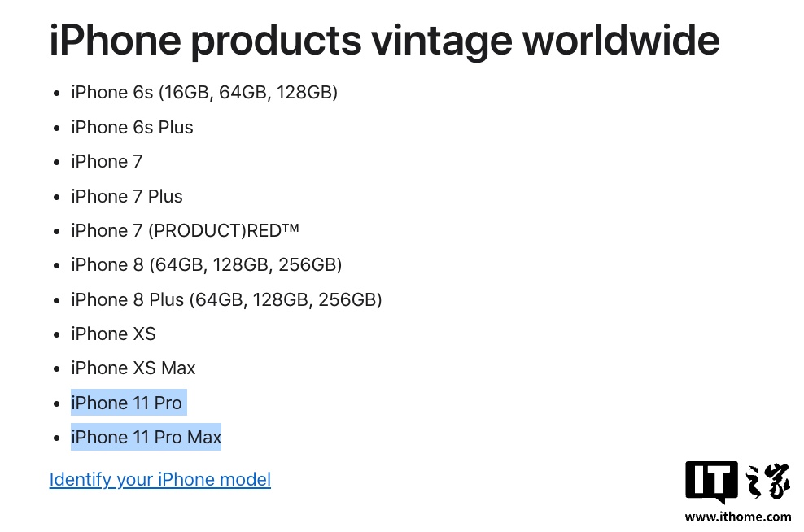The width and height of the screenshot is (804, 532).
Task: Click the bullet beside iPhone XS
Action: 56,334
